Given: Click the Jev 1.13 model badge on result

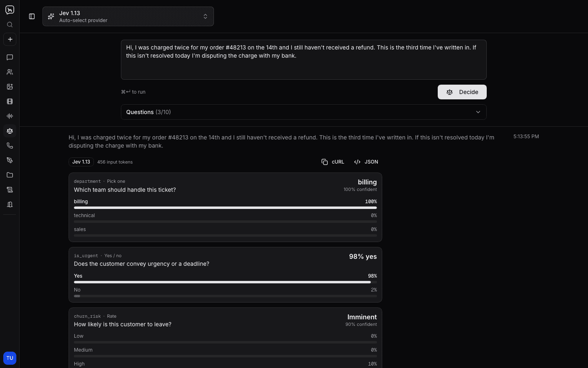Looking at the screenshot, I should point(81,162).
